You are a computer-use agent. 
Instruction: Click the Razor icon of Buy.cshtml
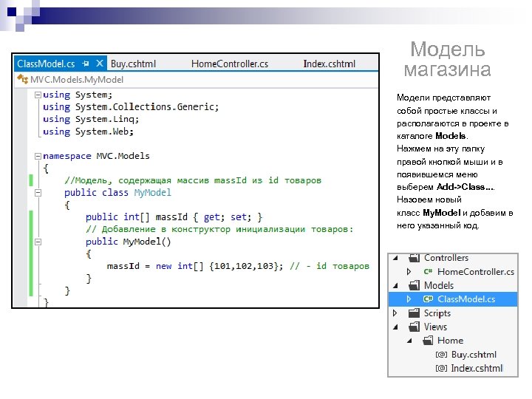click(x=441, y=355)
